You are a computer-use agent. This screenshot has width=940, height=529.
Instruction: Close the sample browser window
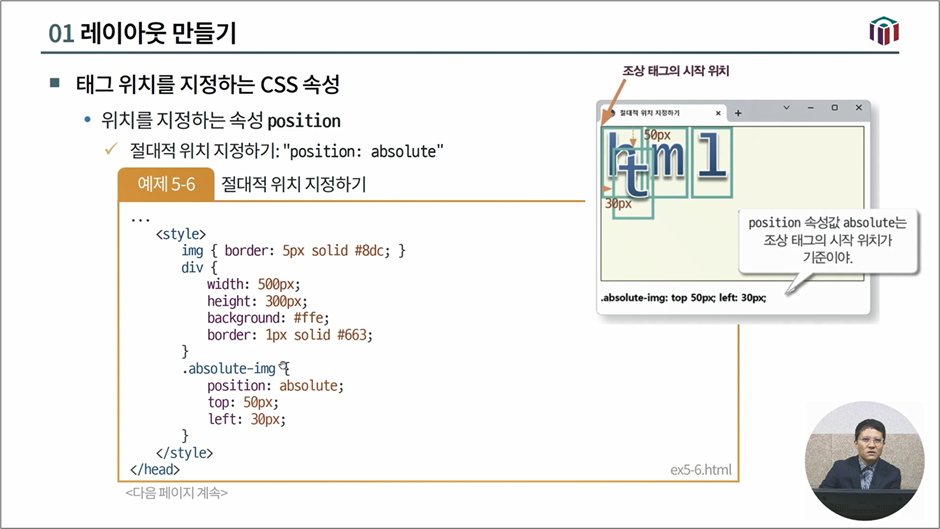tap(858, 108)
